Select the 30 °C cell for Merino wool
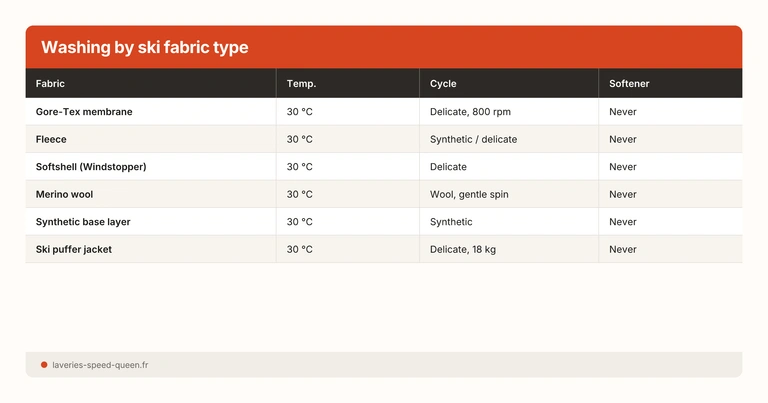The width and height of the screenshot is (768, 403). pyautogui.click(x=300, y=194)
